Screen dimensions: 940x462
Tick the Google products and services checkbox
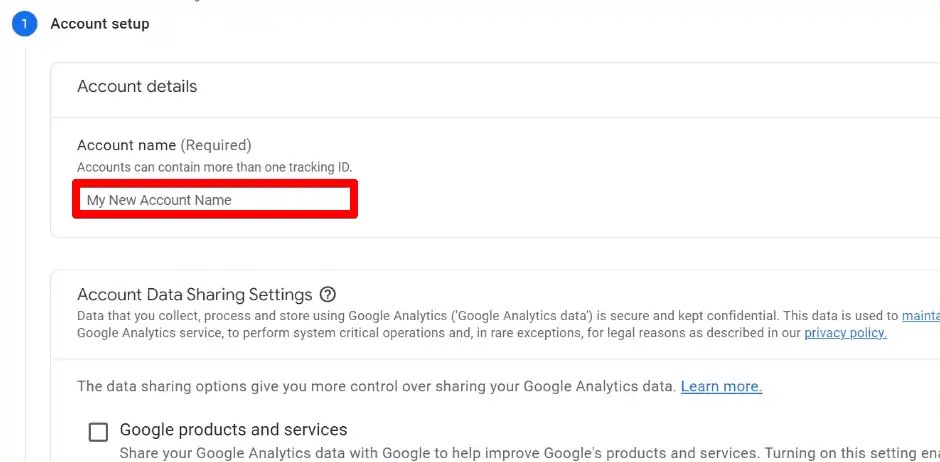[x=98, y=432]
